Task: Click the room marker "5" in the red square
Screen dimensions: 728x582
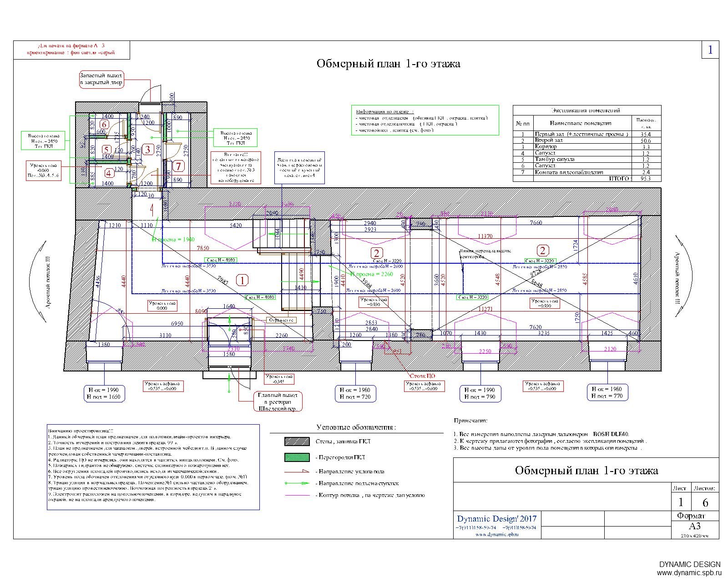Action: pyautogui.click(x=106, y=150)
